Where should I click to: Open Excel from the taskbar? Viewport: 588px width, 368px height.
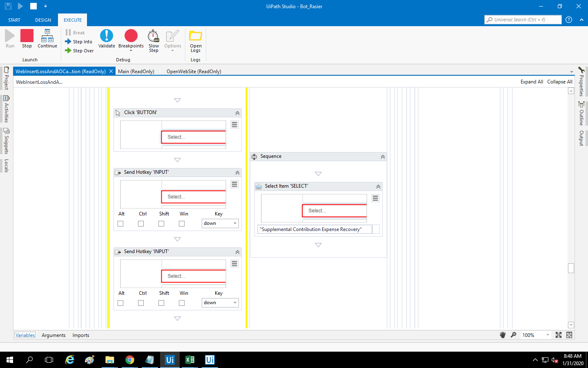point(190,360)
